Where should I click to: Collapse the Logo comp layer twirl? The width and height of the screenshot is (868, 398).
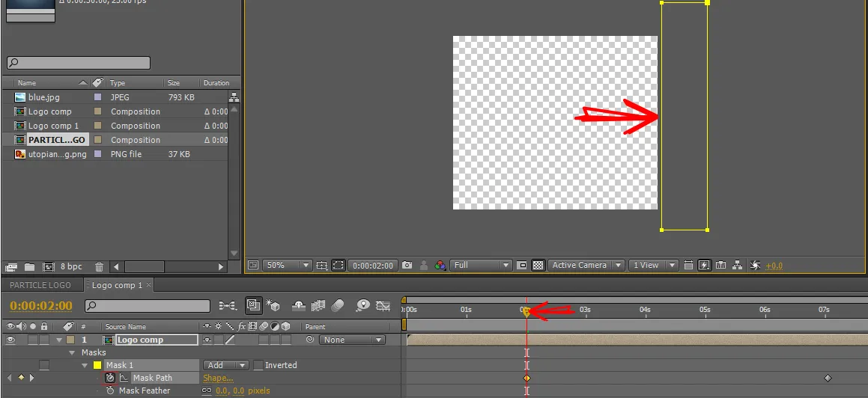[x=59, y=340]
